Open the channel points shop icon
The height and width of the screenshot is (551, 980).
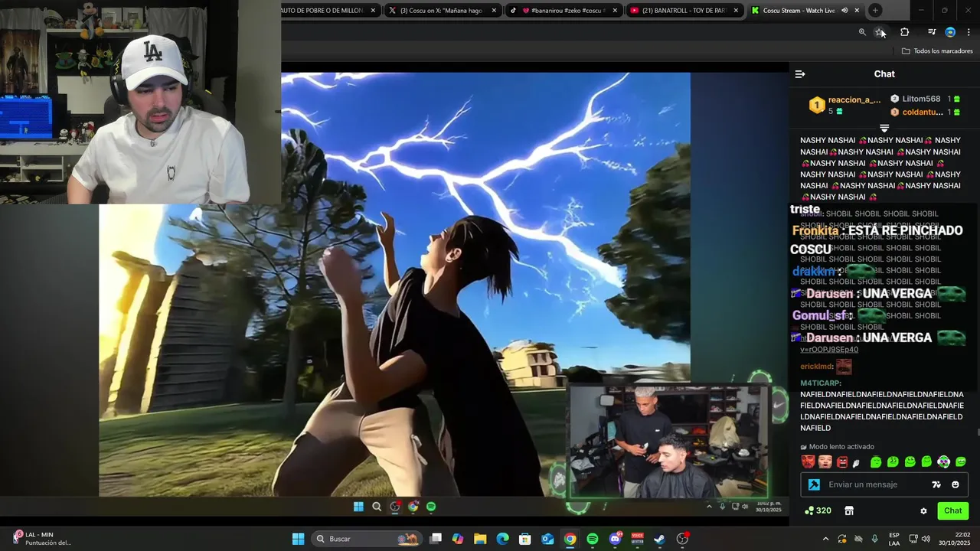pyautogui.click(x=849, y=510)
